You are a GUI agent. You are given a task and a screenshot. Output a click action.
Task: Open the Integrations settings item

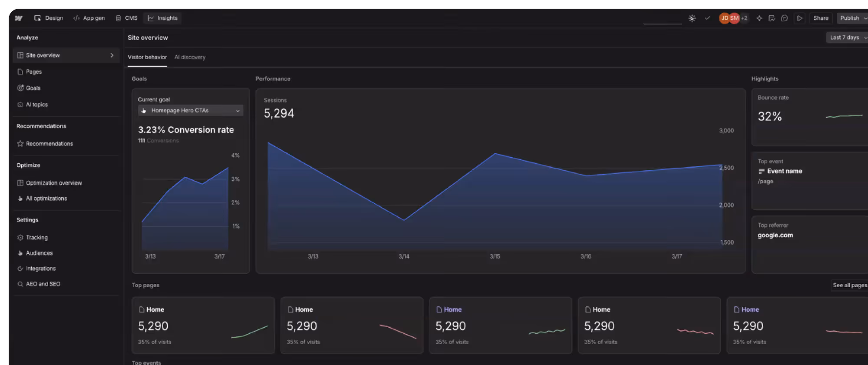pos(66,269)
